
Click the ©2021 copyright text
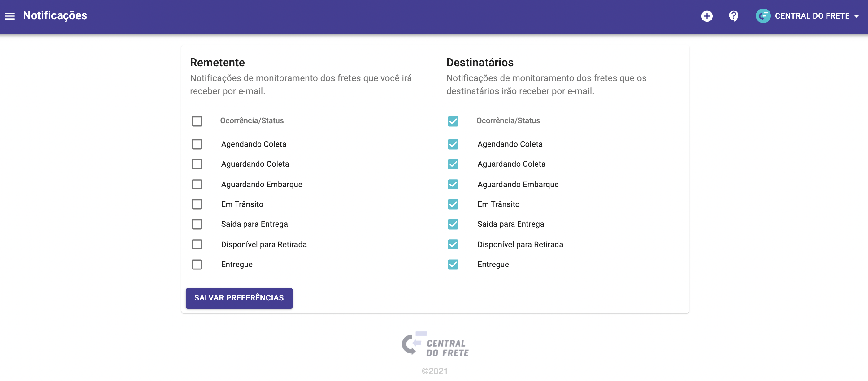435,371
